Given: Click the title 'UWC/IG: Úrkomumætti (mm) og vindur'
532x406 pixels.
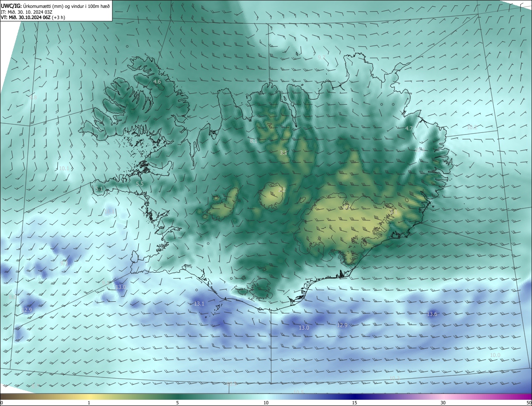Looking at the screenshot, I should click(x=55, y=6).
